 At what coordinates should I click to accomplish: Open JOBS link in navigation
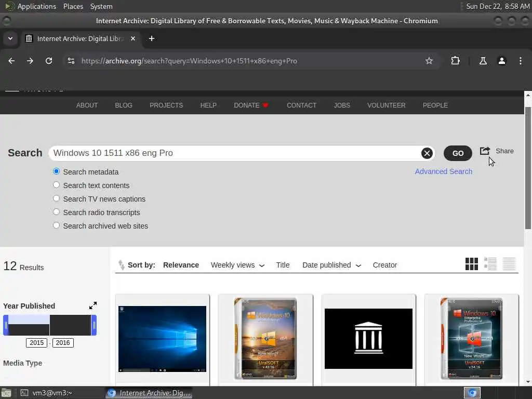pos(342,105)
